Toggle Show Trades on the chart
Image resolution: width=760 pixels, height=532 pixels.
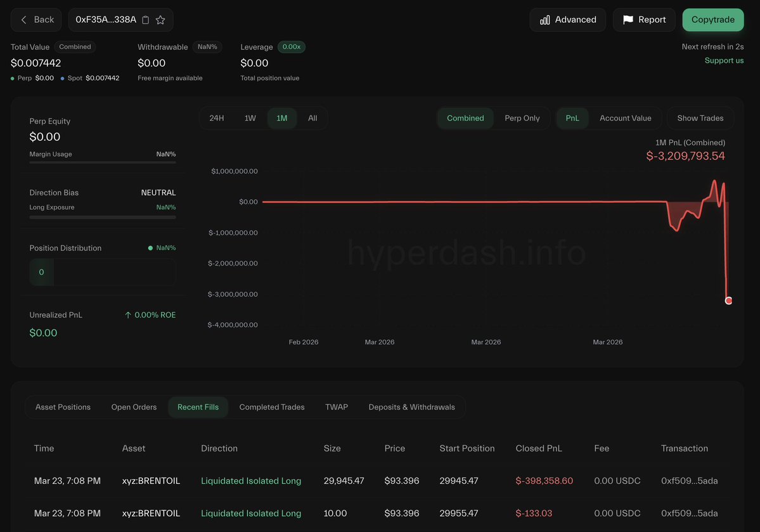pyautogui.click(x=700, y=119)
